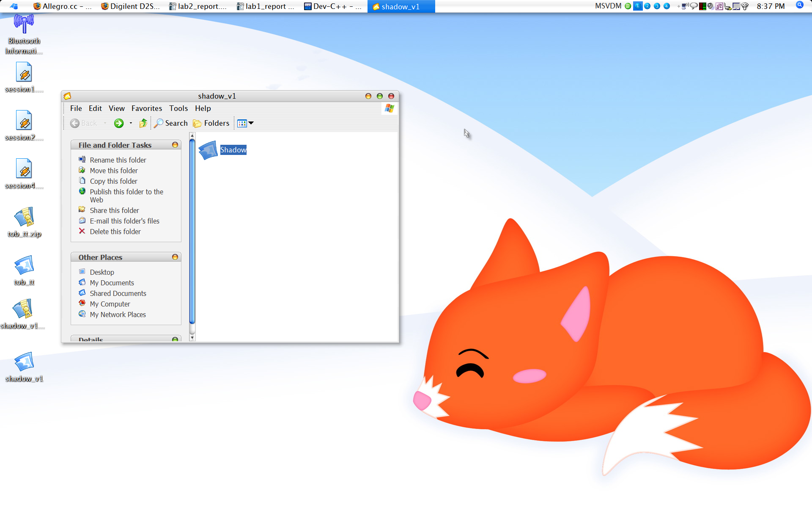The image size is (812, 508).
Task: Toggle the Folders pane button
Action: 211,123
